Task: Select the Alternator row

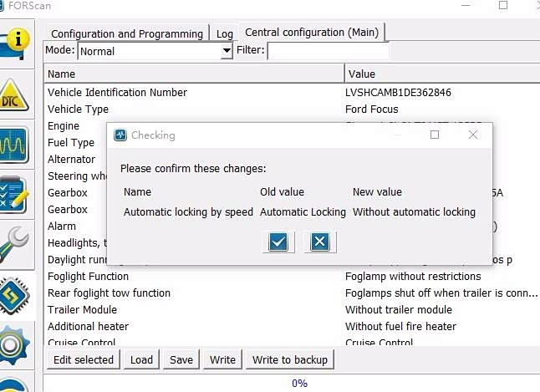Action: (x=71, y=159)
